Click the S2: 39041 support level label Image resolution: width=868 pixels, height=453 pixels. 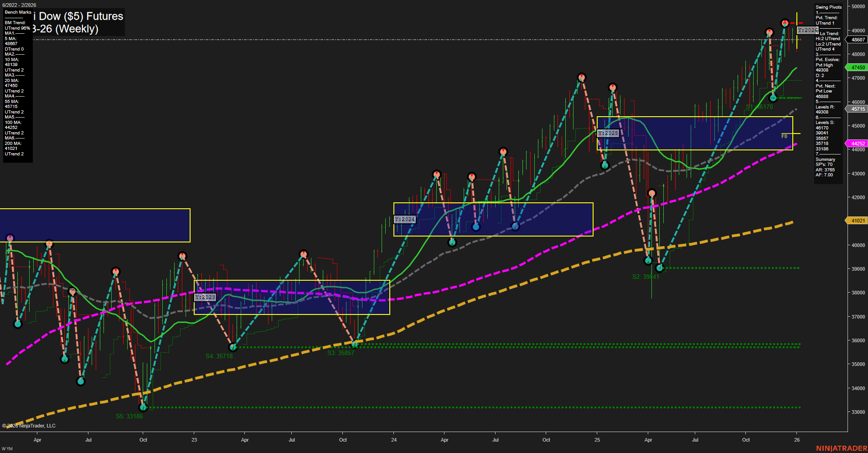click(x=646, y=276)
